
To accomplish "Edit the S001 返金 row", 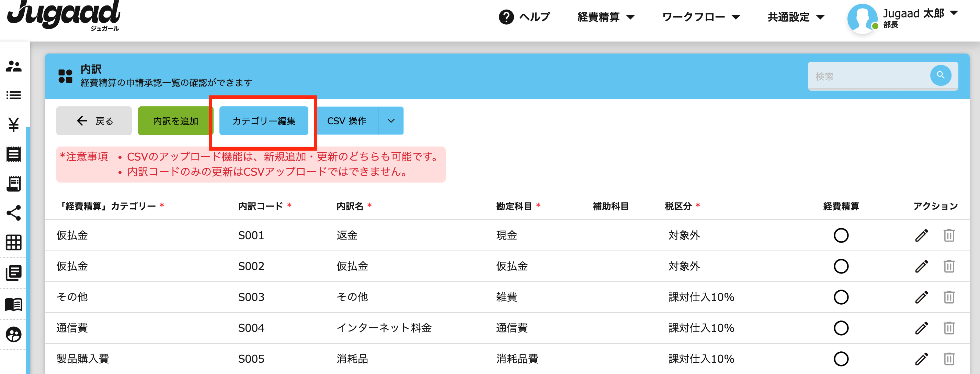I will pyautogui.click(x=921, y=235).
